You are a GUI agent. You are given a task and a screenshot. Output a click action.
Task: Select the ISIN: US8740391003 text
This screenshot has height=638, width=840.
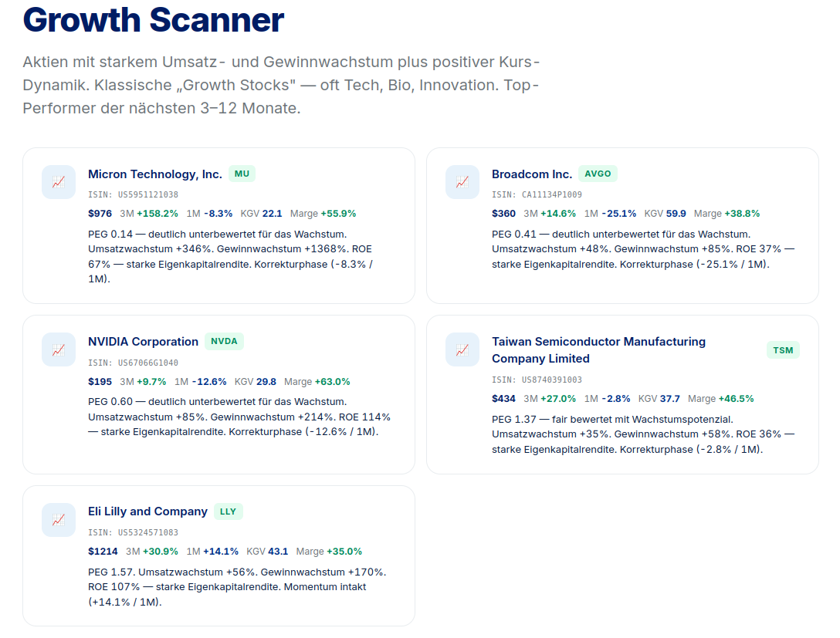point(537,380)
